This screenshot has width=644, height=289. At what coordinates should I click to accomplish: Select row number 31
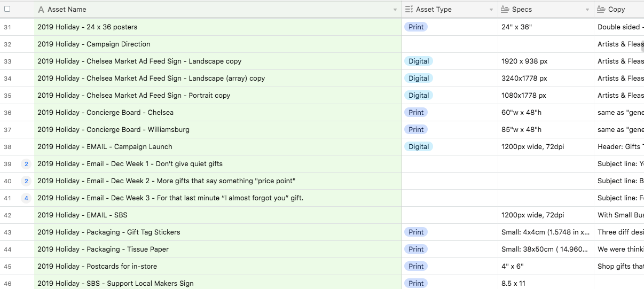[7, 27]
